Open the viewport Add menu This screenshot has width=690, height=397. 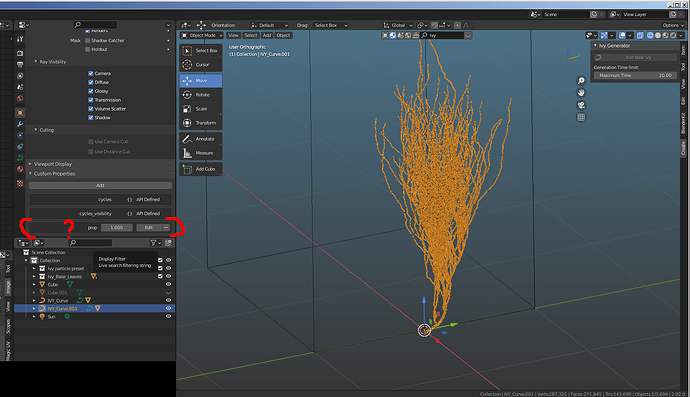tap(267, 35)
